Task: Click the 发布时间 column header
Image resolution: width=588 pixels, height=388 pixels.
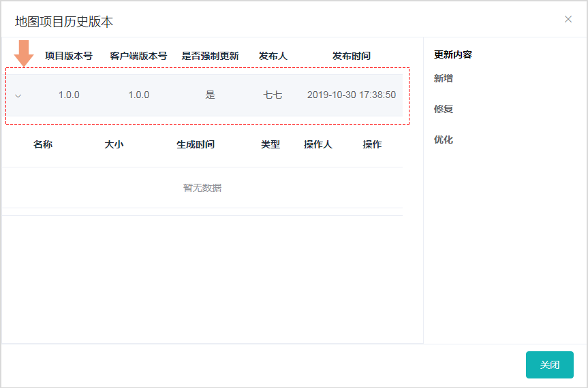Action: (x=351, y=56)
